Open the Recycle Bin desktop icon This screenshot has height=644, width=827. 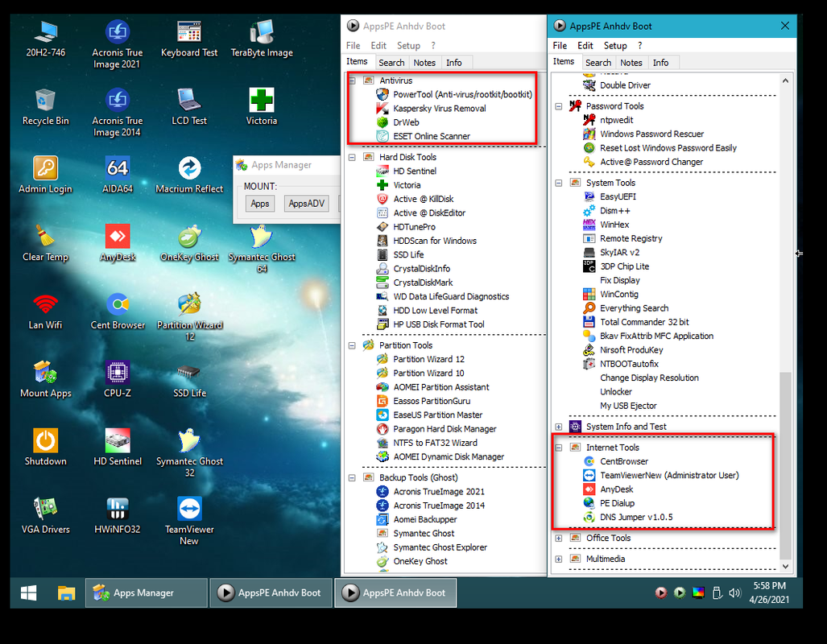click(45, 107)
